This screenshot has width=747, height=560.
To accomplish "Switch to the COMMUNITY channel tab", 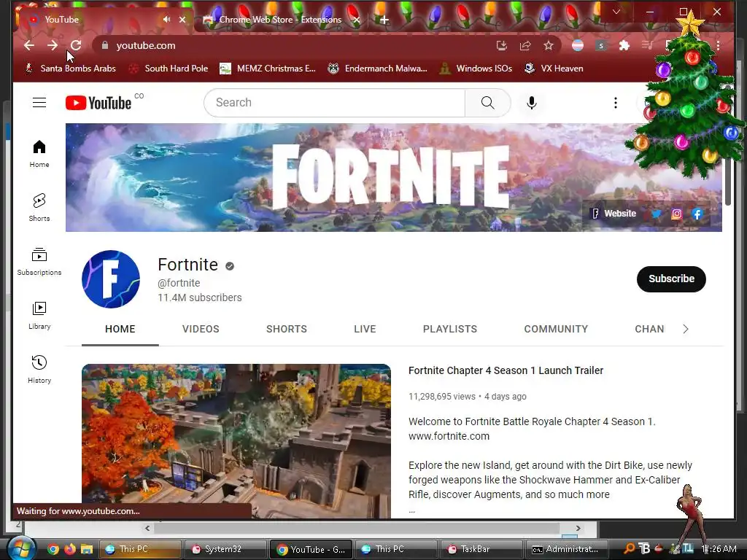I will coord(556,329).
